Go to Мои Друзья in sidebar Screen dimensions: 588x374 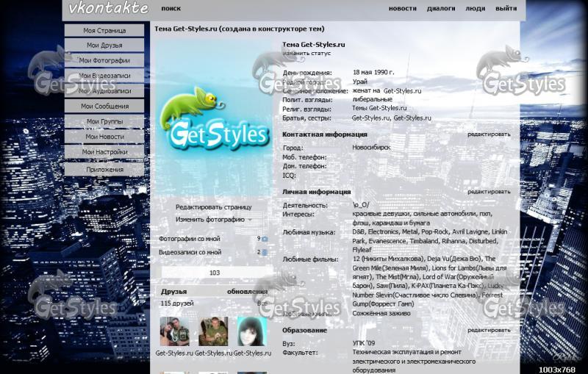(x=104, y=46)
